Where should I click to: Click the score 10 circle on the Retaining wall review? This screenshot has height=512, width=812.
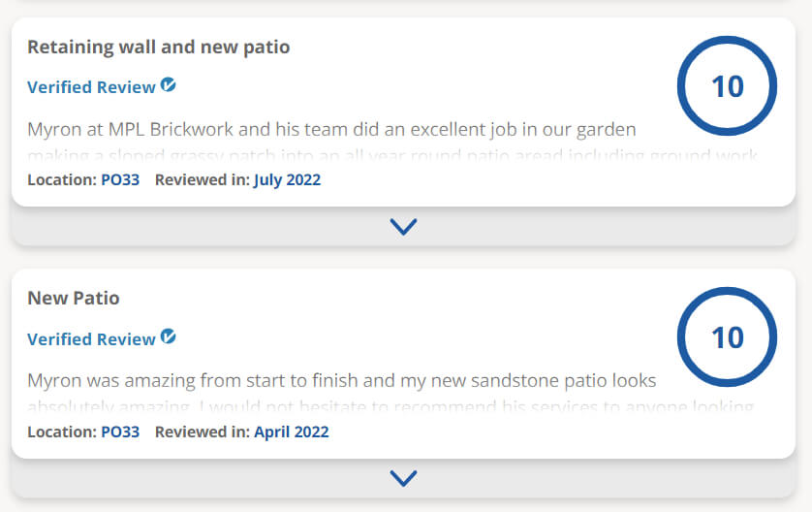tap(727, 86)
